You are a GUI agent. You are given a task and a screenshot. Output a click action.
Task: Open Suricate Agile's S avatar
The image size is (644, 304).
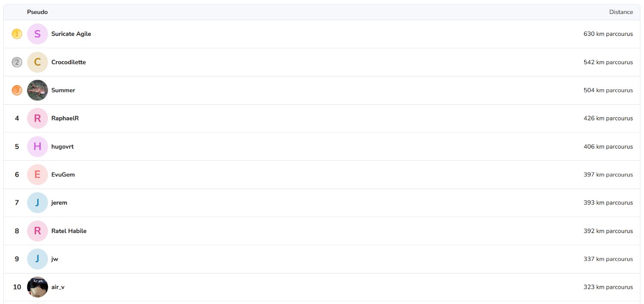(37, 34)
